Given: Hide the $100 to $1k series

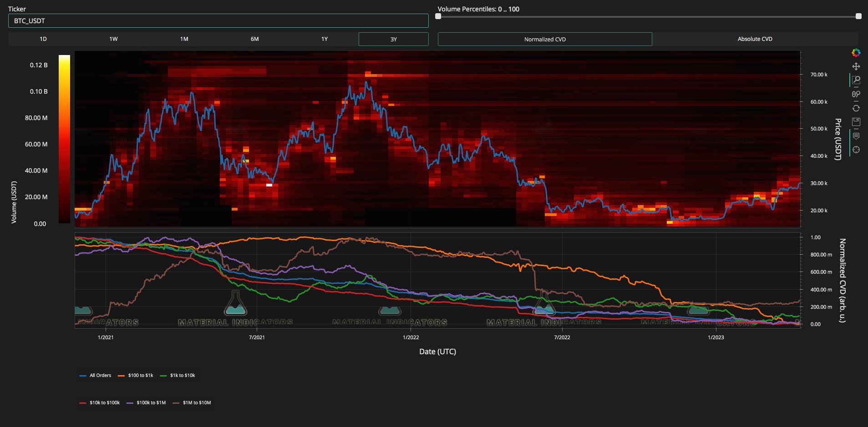Looking at the screenshot, I should click(x=140, y=376).
